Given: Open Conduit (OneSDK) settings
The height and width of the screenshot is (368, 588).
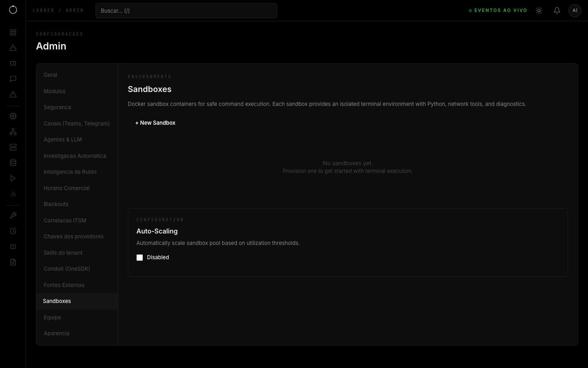Looking at the screenshot, I should pos(77,269).
